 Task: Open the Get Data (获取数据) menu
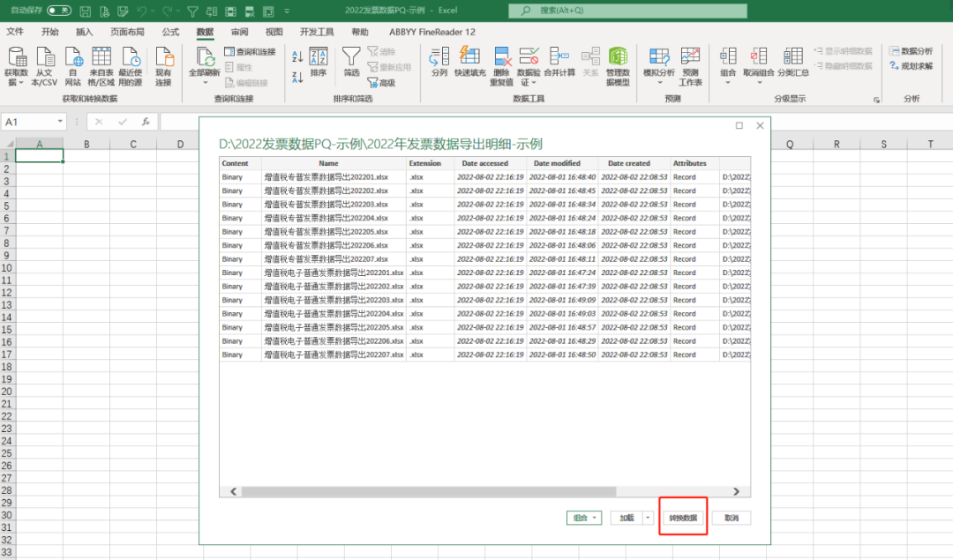tap(17, 66)
